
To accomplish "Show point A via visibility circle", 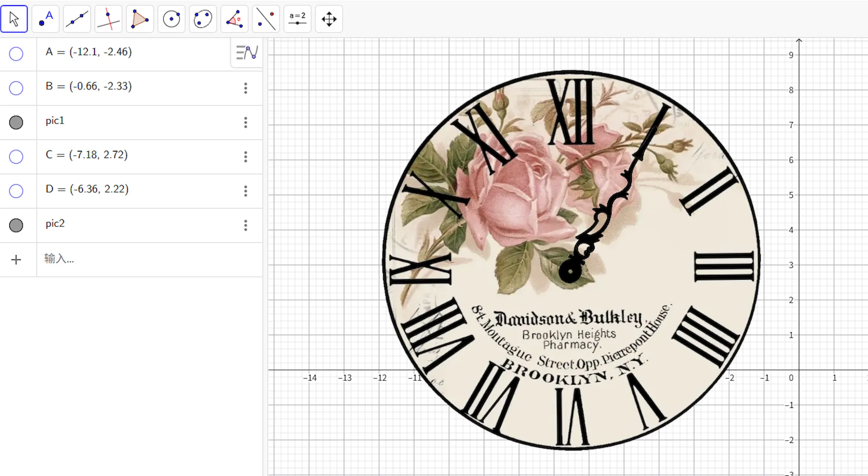I will [16, 54].
